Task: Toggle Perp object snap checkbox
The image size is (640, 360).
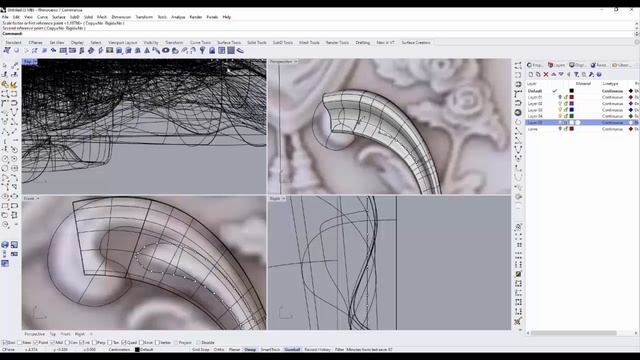Action: coord(95,343)
